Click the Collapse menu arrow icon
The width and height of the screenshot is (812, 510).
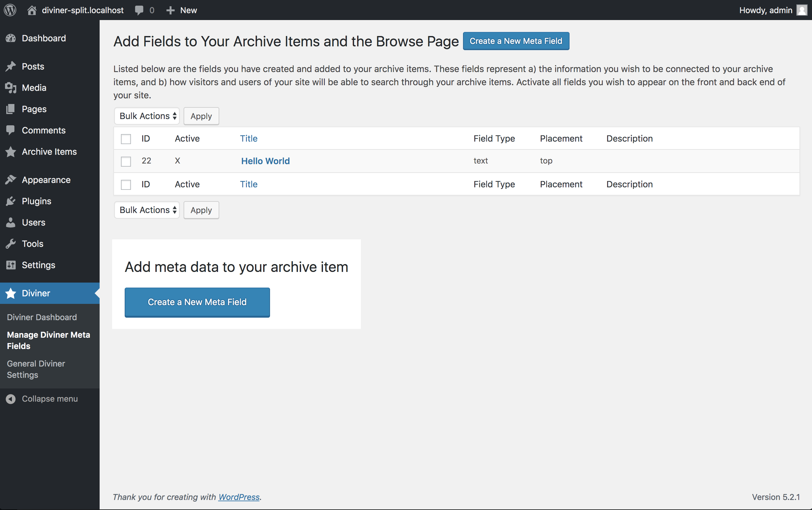click(11, 399)
